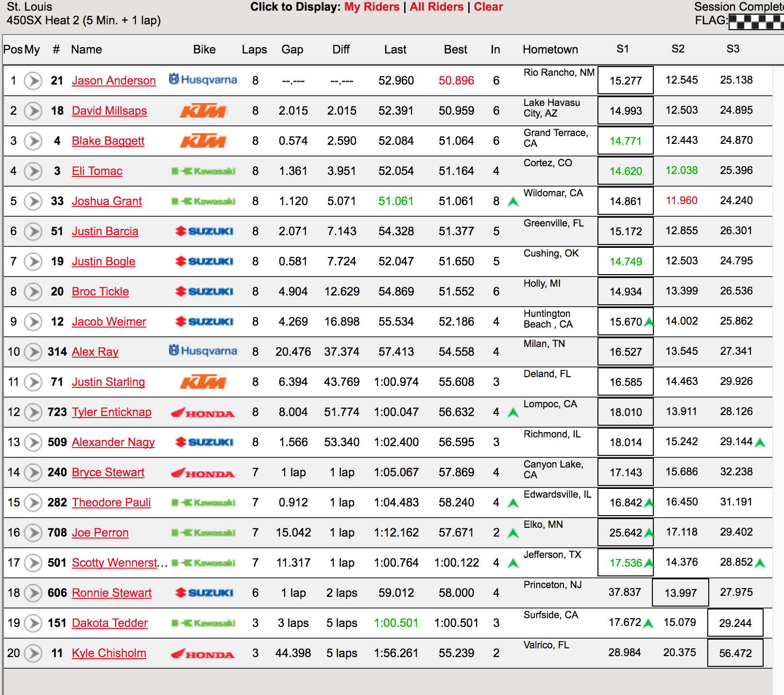Click the KTM logo in David Millsaps' row
The height and width of the screenshot is (695, 784).
pos(203,111)
